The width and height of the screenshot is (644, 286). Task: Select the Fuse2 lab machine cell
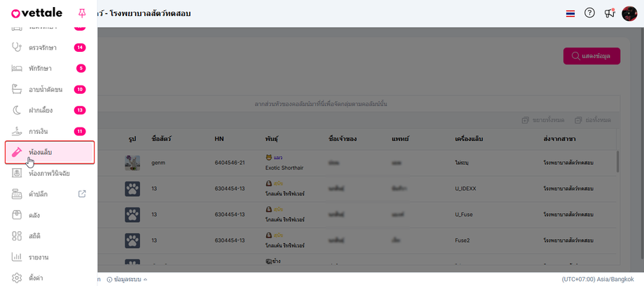pyautogui.click(x=462, y=240)
